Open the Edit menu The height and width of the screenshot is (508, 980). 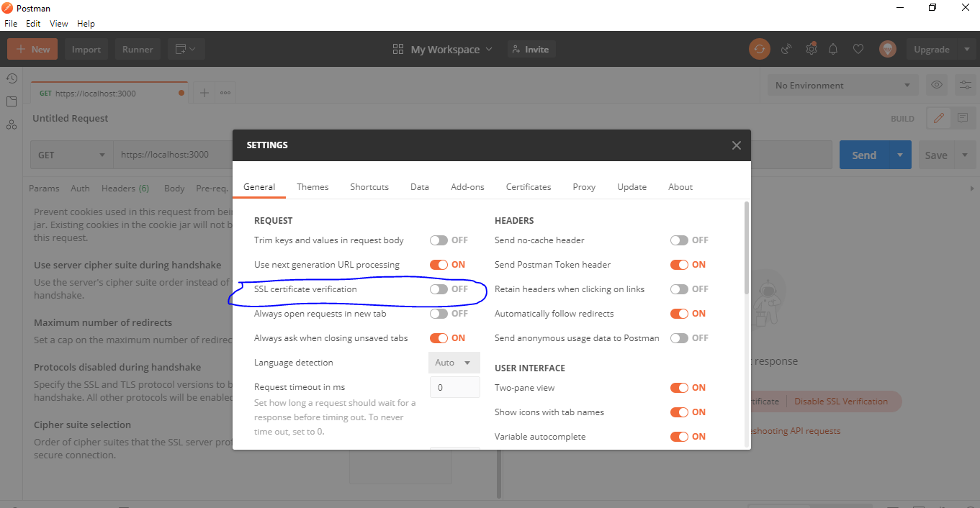(x=33, y=24)
